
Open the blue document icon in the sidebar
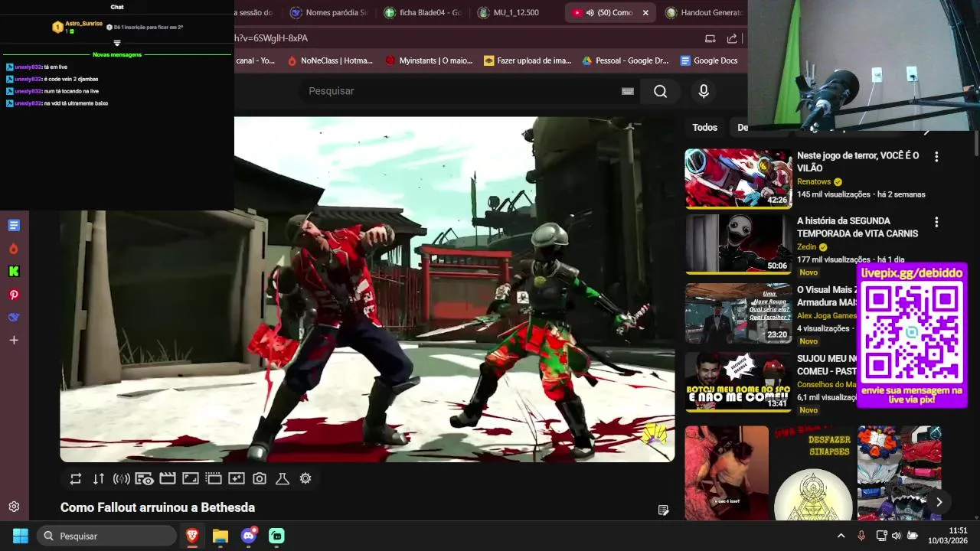click(x=14, y=225)
